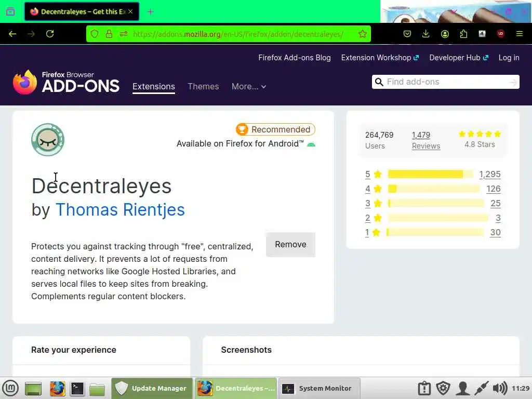
Task: Open the Firefox View icon
Action: tap(10, 11)
